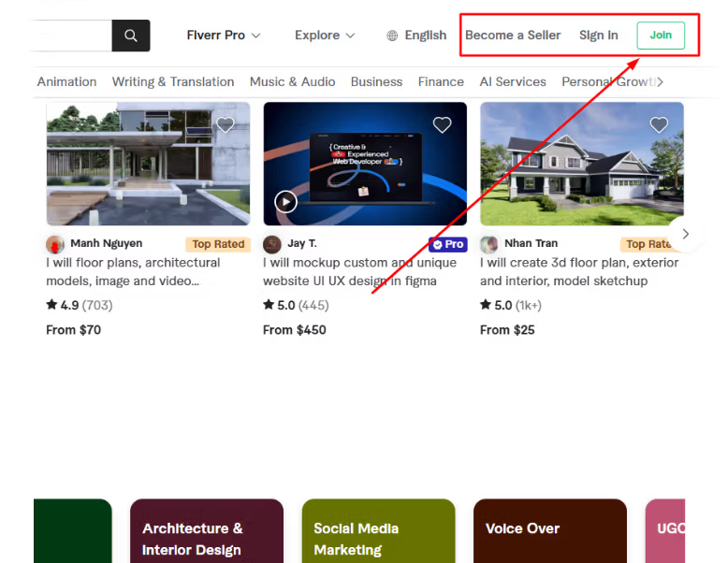Open Music & Audio category
This screenshot has height=563, width=728.
tap(293, 81)
